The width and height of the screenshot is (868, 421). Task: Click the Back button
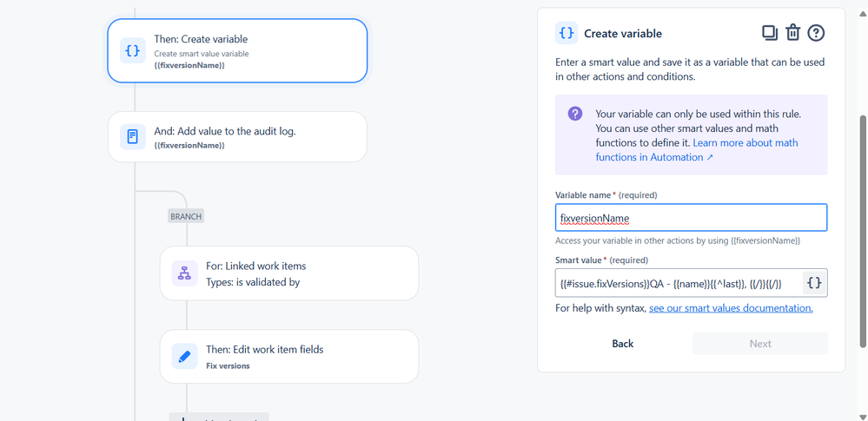[622, 344]
